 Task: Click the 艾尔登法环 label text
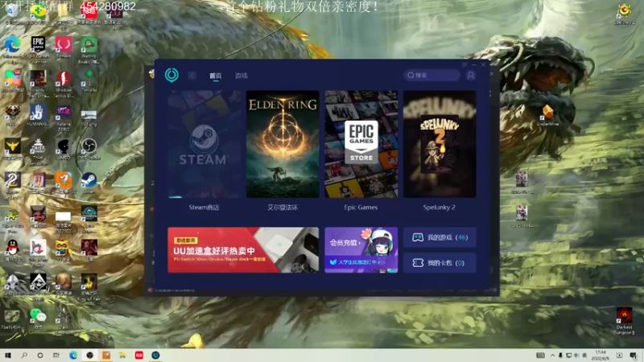point(283,208)
